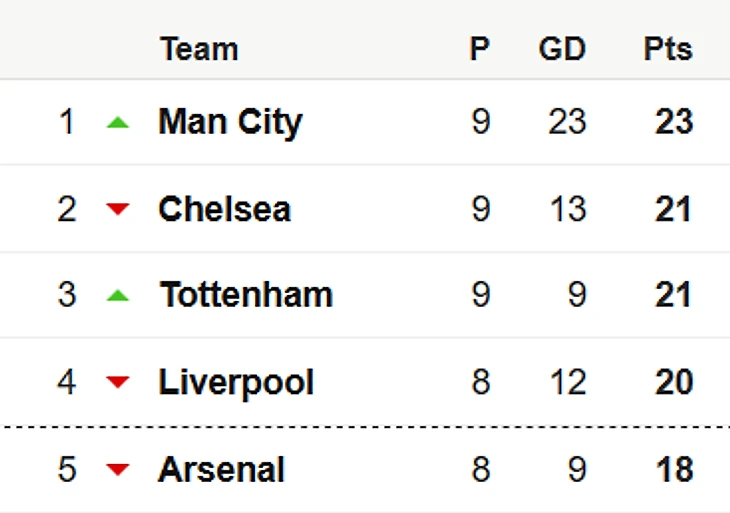
Task: Select the Tottenham team name
Action: [x=246, y=295]
